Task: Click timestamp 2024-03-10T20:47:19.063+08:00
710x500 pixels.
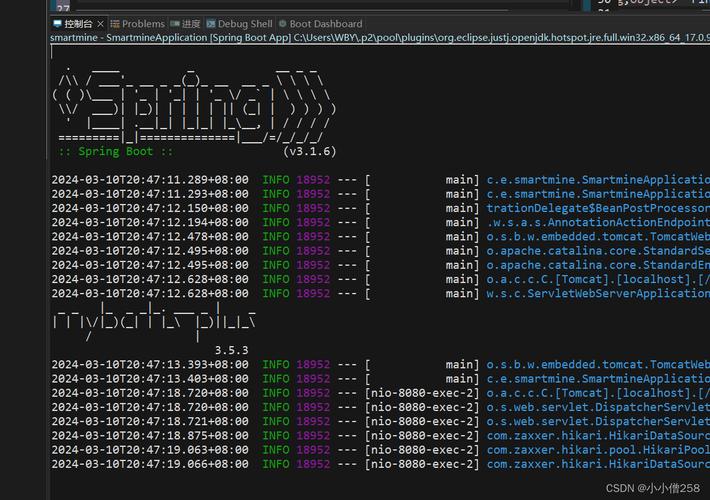Action: coord(150,450)
